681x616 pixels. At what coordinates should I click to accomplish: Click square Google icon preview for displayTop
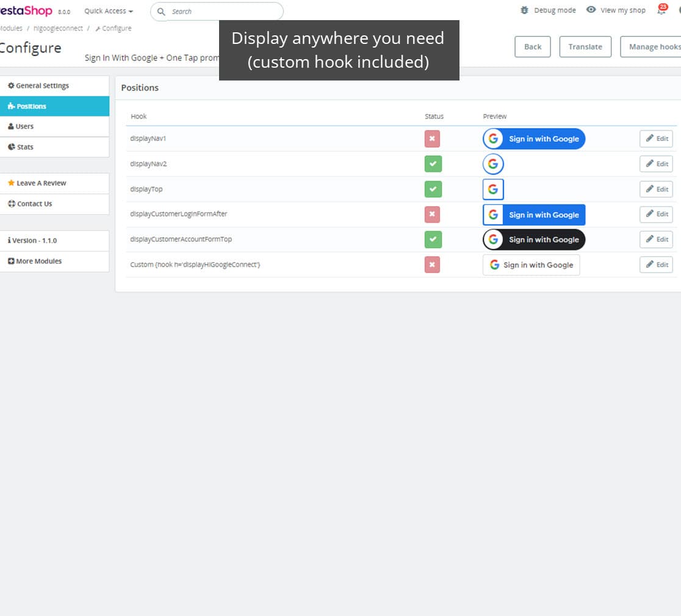(493, 189)
